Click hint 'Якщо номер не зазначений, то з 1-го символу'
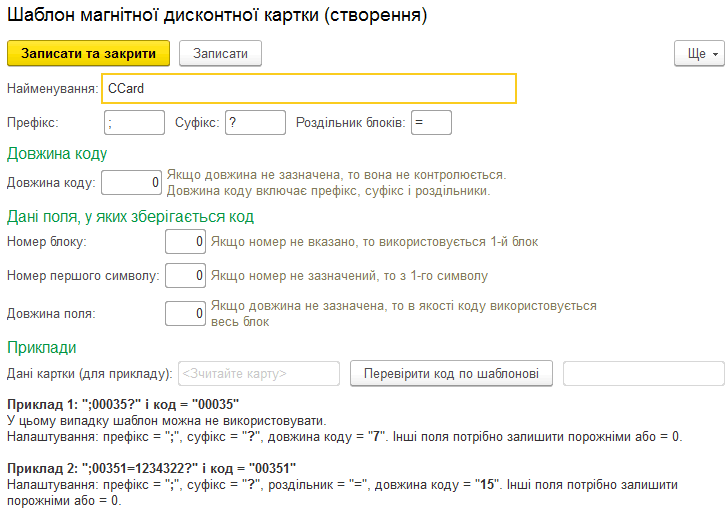The width and height of the screenshot is (727, 509). point(349,276)
